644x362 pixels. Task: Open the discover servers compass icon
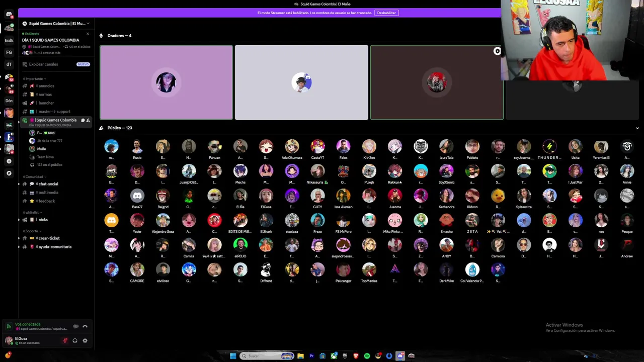point(9,173)
